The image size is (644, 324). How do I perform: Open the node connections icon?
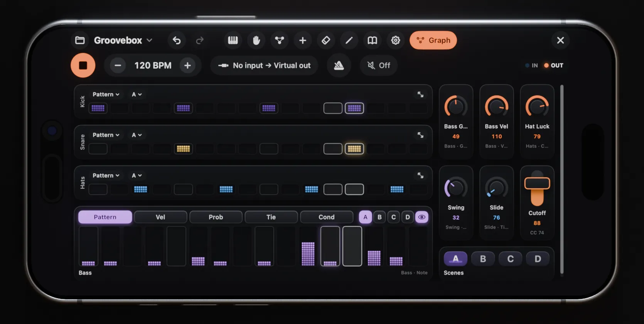click(x=280, y=40)
